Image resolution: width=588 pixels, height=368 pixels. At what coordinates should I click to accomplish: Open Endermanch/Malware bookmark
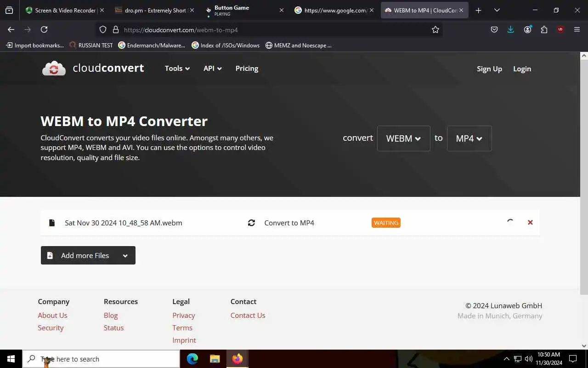tap(152, 45)
